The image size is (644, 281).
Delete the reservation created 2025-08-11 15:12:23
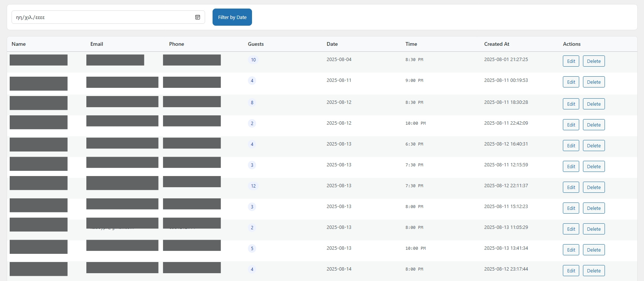[594, 208]
